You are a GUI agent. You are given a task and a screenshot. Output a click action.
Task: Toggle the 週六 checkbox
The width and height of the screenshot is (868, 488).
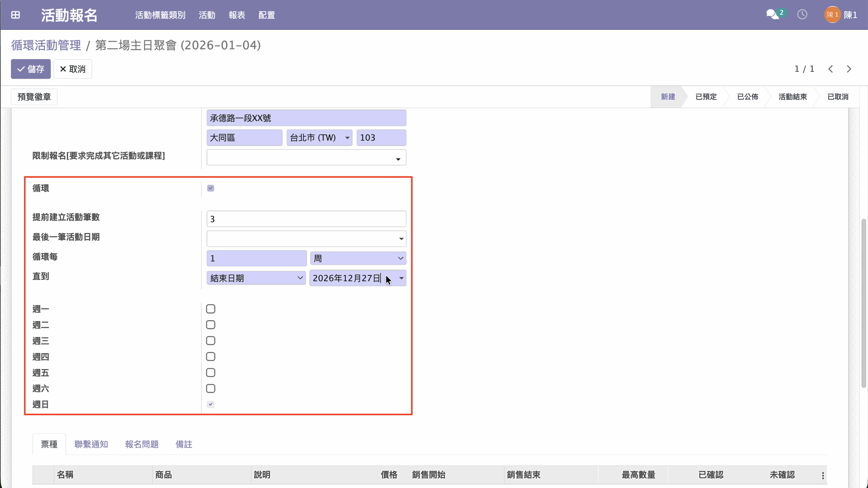[x=211, y=389]
